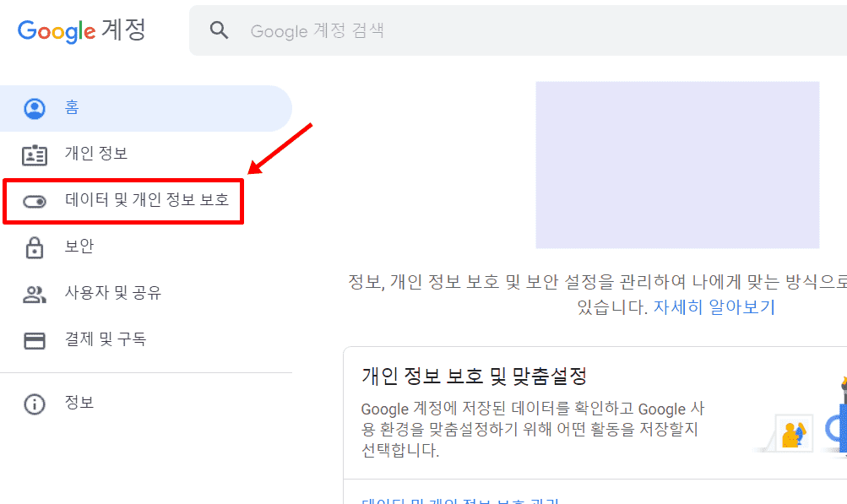Image resolution: width=847 pixels, height=504 pixels.
Task: Click the 보안 lock icon
Action: point(35,248)
